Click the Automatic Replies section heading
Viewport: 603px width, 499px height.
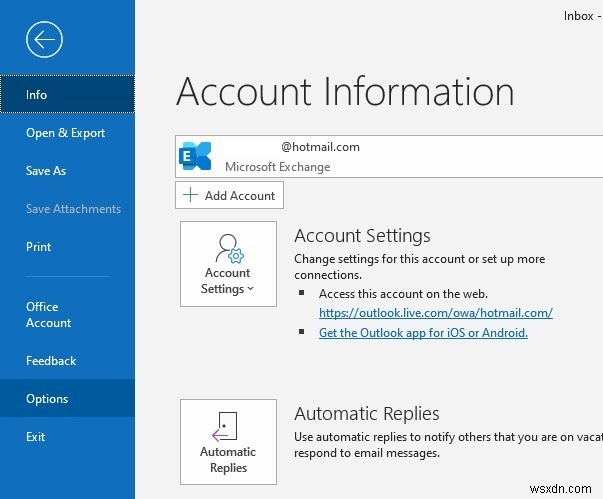[x=367, y=414]
